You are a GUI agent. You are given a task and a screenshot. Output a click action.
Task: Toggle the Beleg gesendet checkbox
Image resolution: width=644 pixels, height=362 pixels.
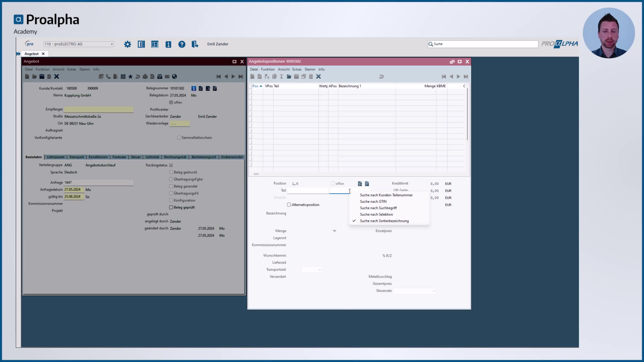(x=171, y=186)
